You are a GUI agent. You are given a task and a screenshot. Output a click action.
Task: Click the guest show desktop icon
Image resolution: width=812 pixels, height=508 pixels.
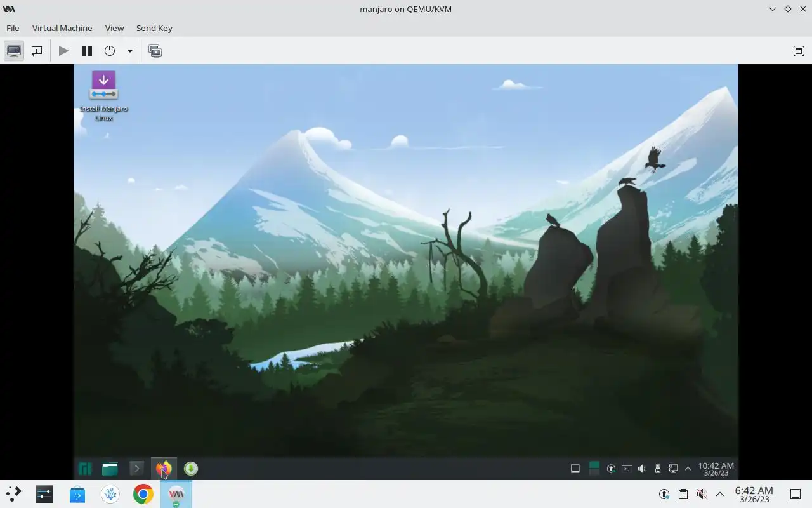[x=575, y=469]
